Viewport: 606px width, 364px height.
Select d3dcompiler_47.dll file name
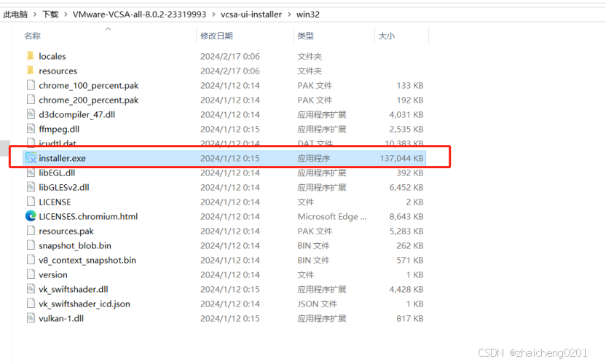[77, 114]
